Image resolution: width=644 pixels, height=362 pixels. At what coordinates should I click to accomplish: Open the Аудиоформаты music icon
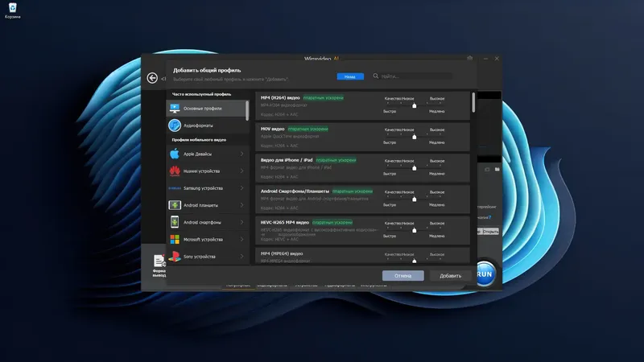(175, 125)
